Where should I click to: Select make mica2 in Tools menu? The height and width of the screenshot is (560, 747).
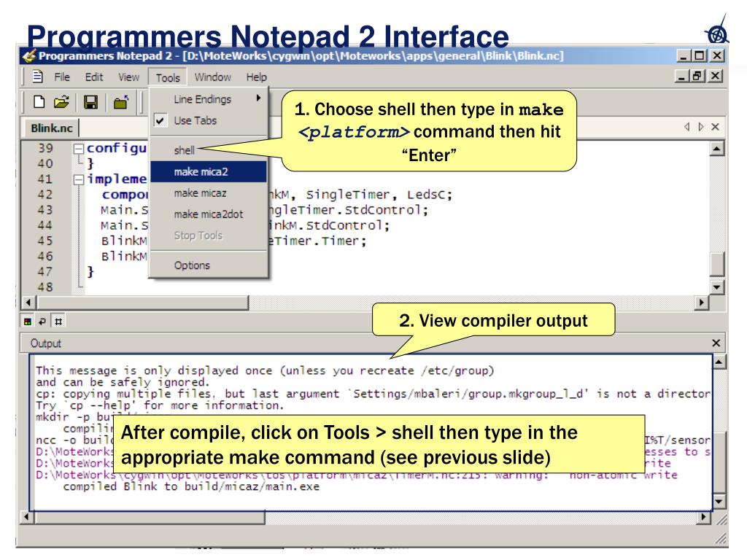209,171
